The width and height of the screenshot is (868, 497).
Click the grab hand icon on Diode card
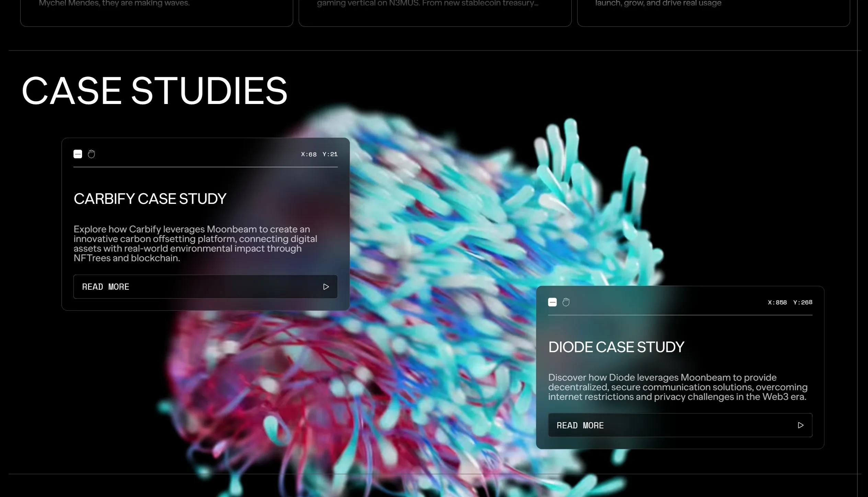(566, 302)
